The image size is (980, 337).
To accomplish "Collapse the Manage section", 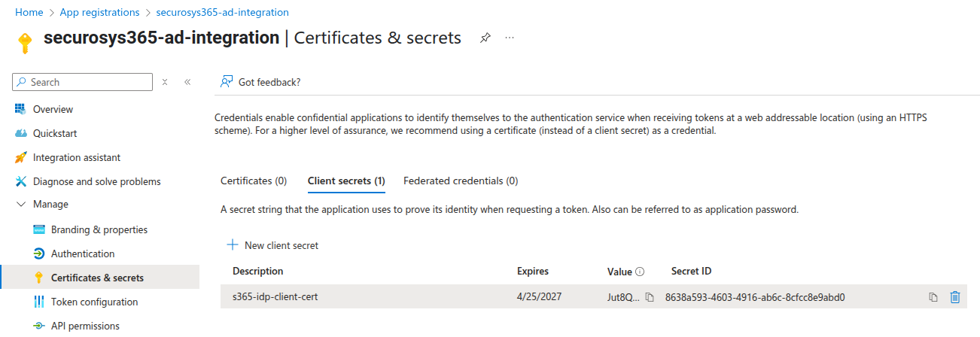I will click(20, 204).
